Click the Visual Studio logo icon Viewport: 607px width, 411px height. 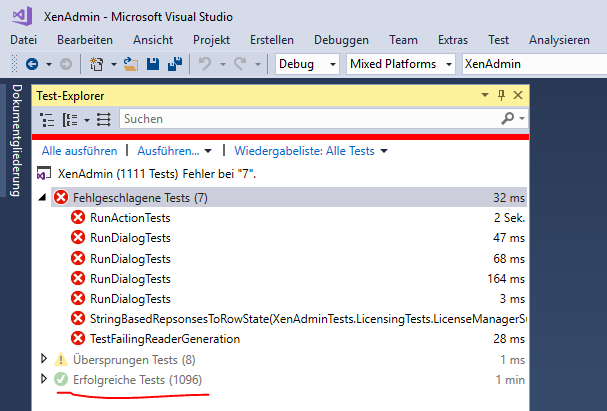[x=22, y=16]
